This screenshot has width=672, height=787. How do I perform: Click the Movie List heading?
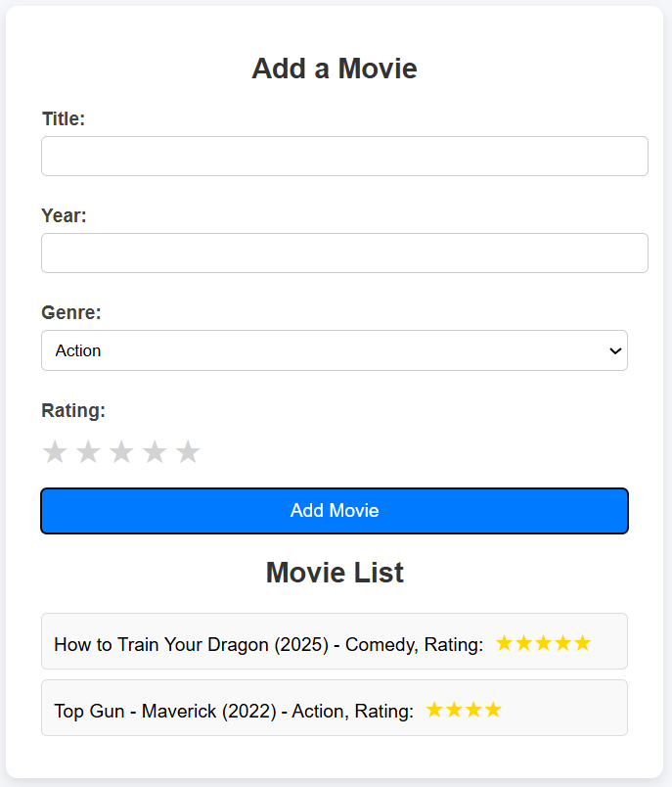point(335,573)
